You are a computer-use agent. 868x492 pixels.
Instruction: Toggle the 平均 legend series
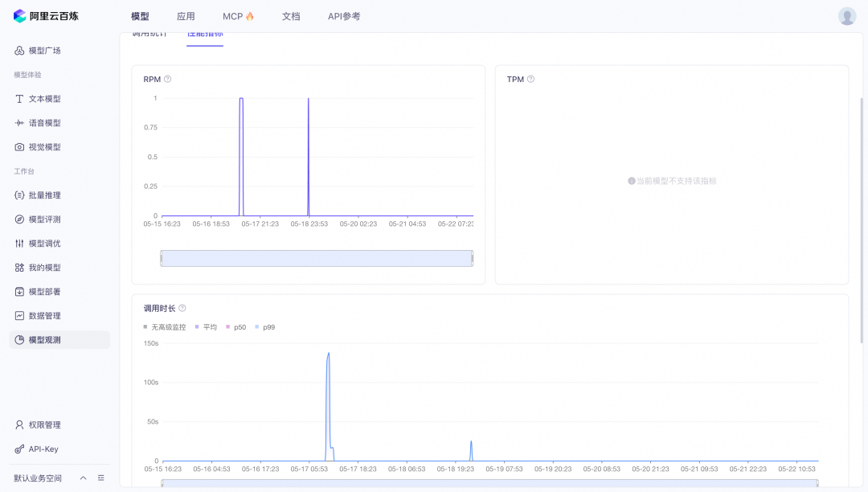207,327
